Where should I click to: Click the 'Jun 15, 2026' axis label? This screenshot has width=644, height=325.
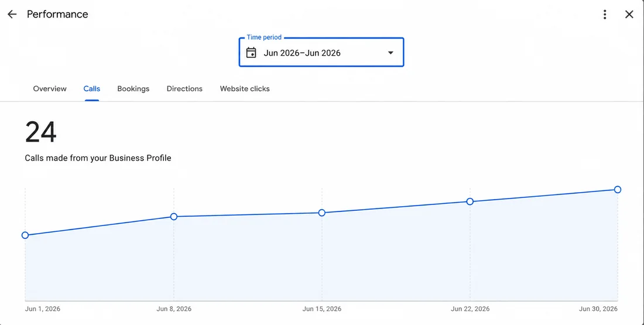(x=322, y=309)
